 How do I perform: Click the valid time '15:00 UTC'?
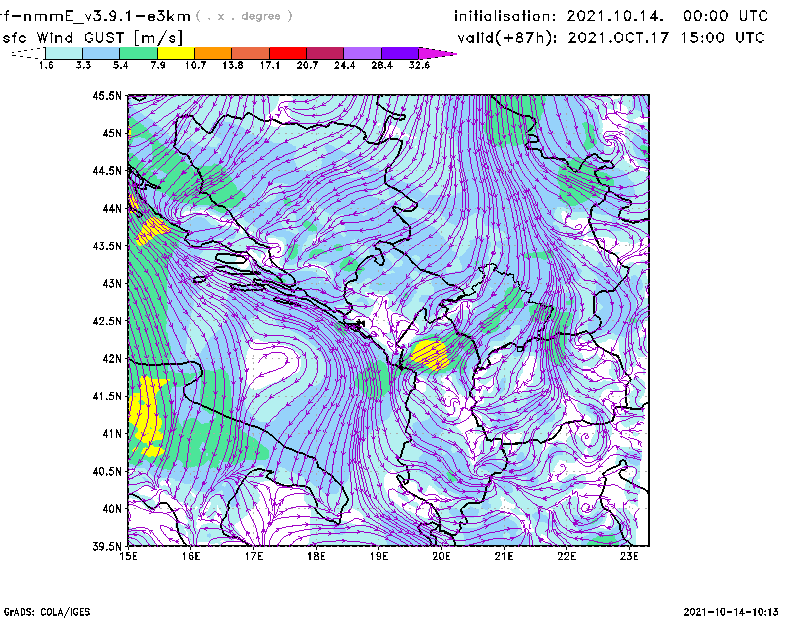tap(722, 38)
